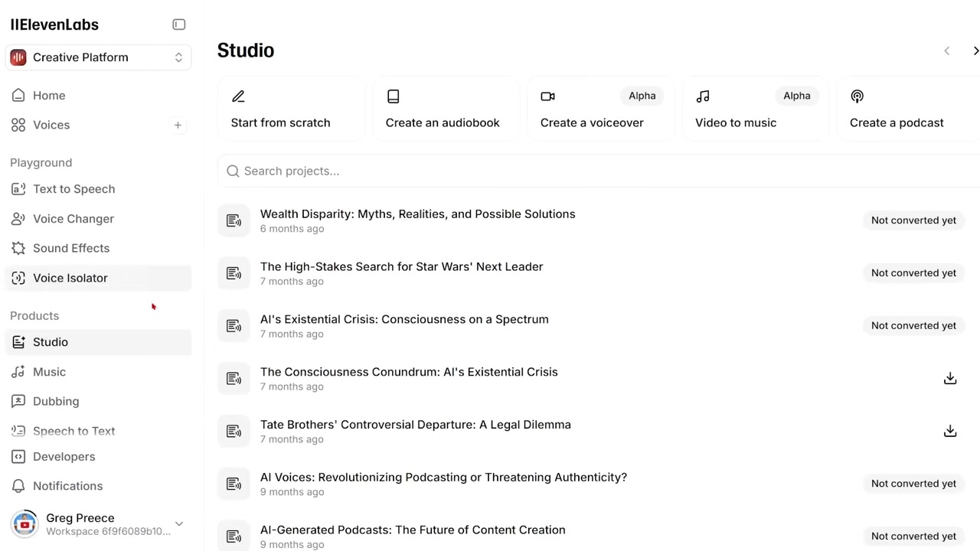Click Create a voiceover card
This screenshot has width=980, height=551.
click(x=601, y=109)
